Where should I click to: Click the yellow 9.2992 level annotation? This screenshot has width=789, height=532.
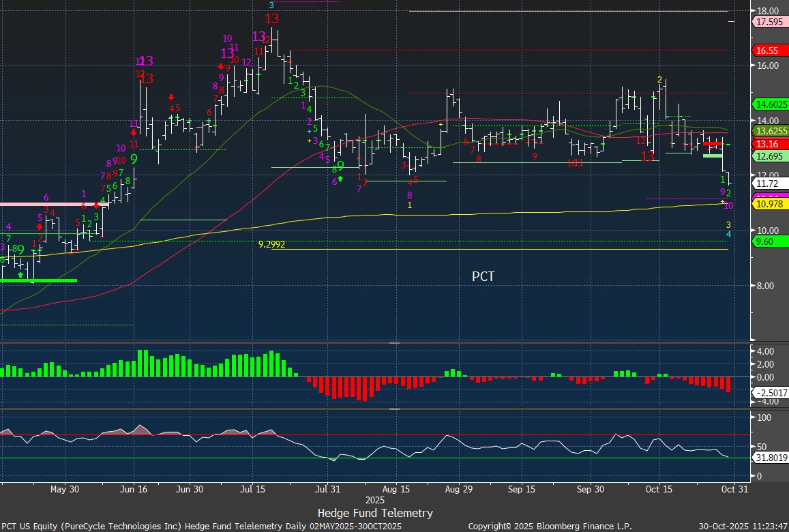[x=271, y=243]
